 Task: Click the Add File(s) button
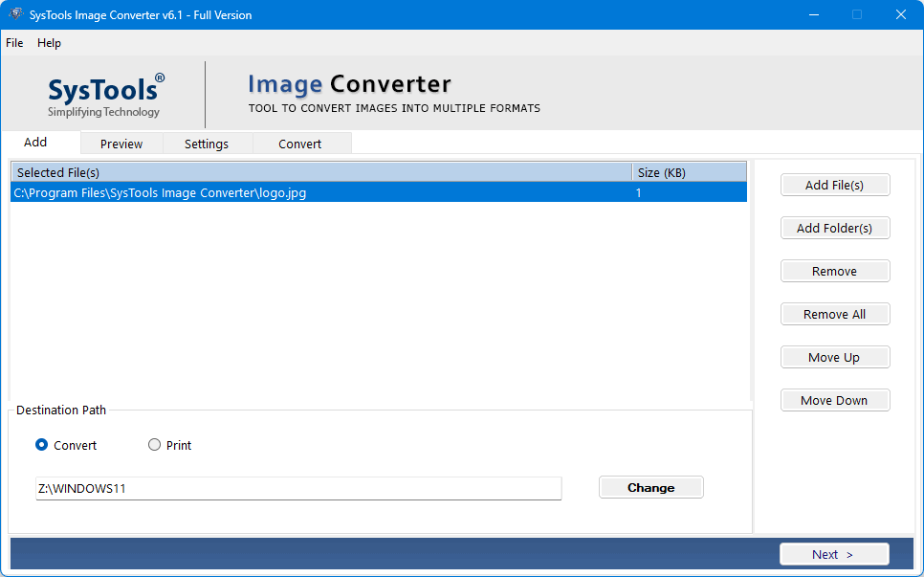coord(835,185)
